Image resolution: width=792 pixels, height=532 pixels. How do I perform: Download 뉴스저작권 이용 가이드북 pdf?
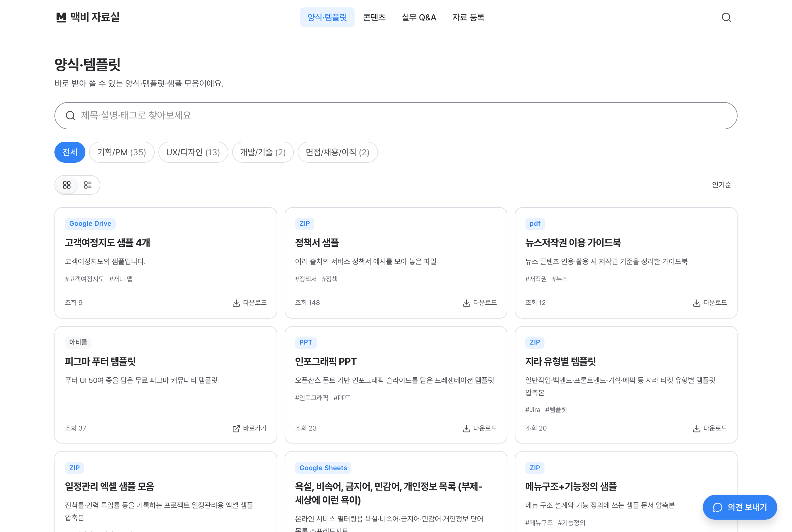click(709, 302)
